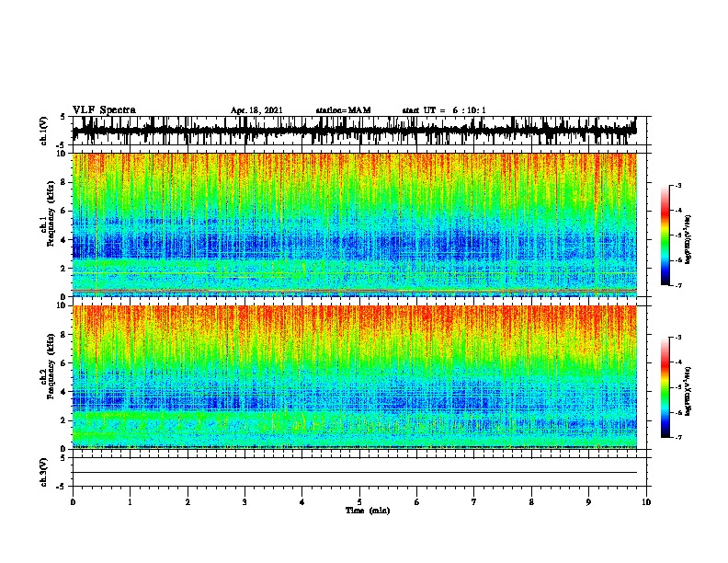The image size is (728, 563).
Task: Click the "station=MAM" header label
Action: (x=343, y=110)
